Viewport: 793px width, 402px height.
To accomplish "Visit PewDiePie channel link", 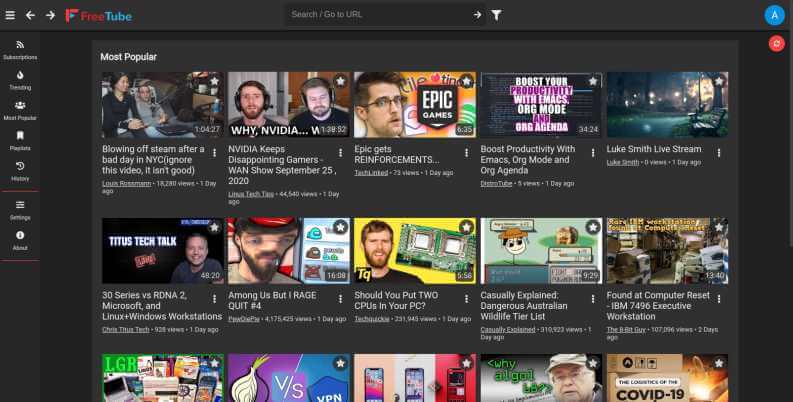I will [x=244, y=319].
